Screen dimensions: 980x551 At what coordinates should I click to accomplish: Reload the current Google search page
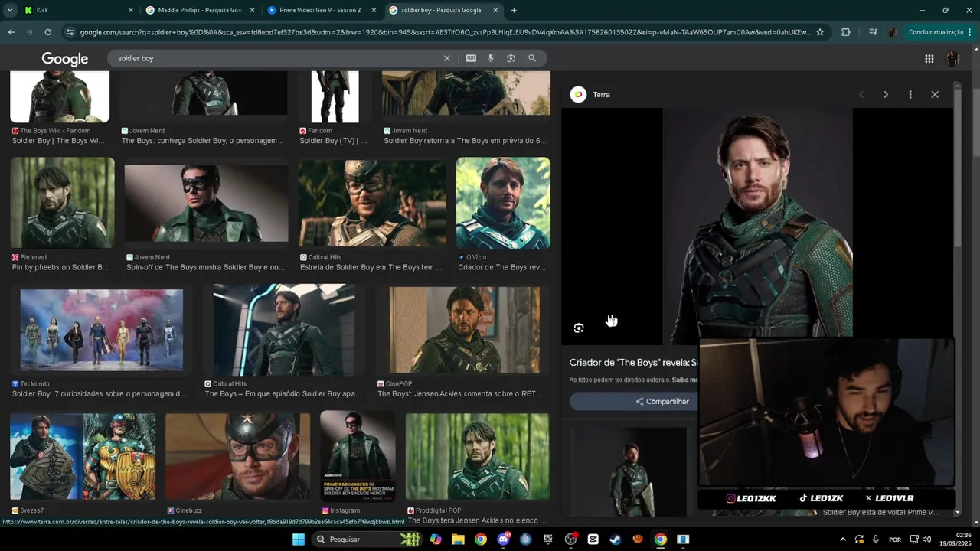[47, 32]
